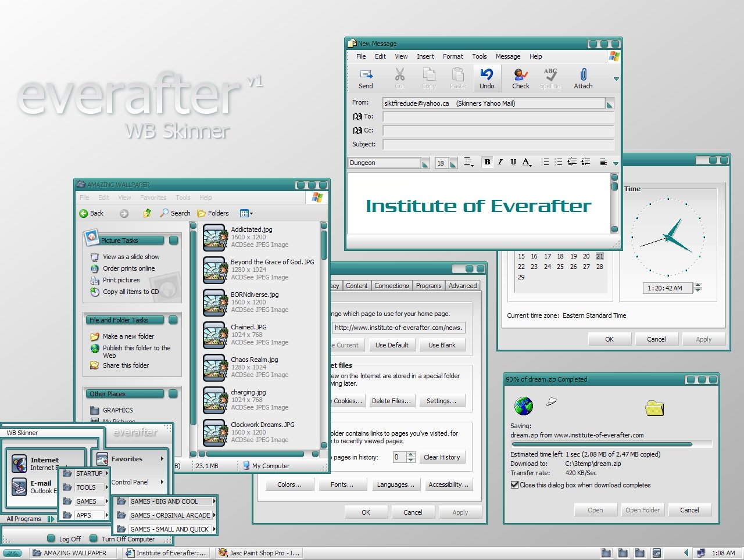Click Turn Off Computer in start menu
744x560 pixels.
pos(122,539)
